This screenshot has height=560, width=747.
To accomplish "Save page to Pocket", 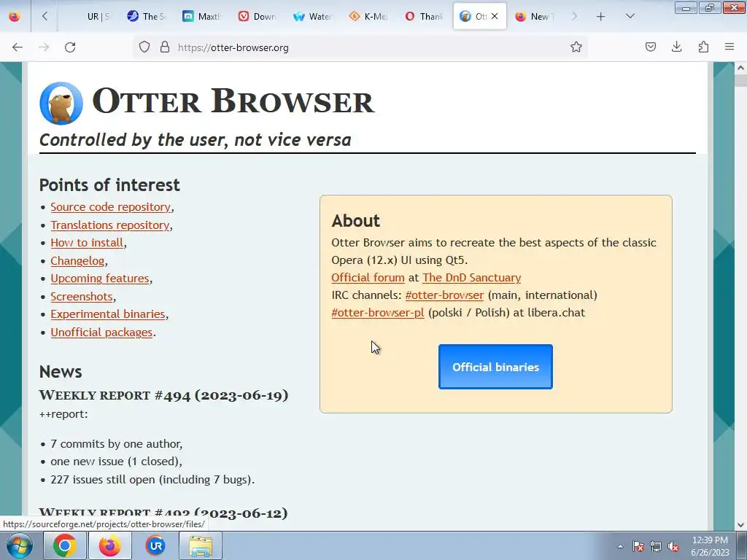I will click(x=651, y=47).
